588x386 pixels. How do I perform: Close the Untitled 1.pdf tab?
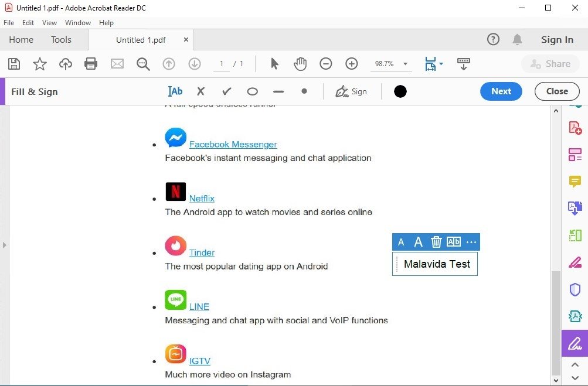point(186,39)
